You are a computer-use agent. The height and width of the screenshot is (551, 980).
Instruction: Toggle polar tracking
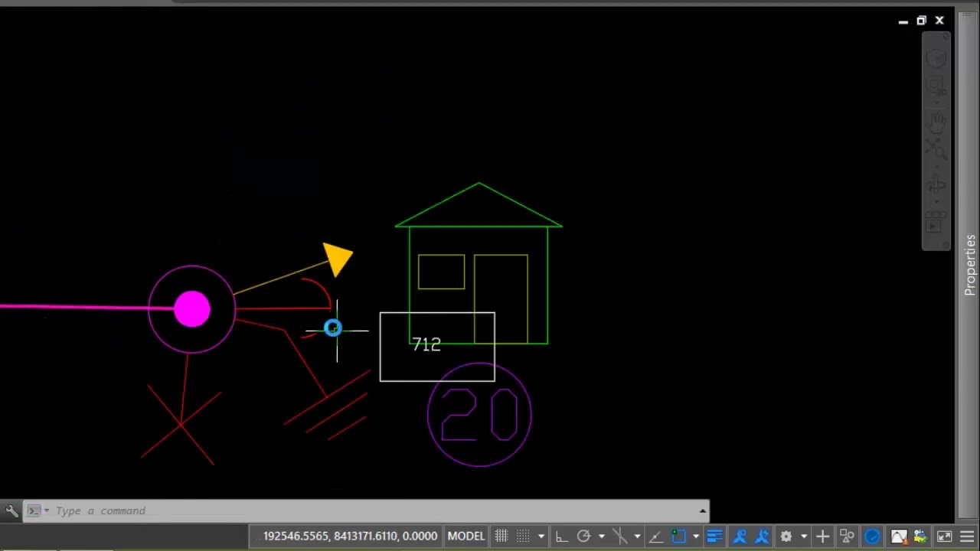(583, 536)
